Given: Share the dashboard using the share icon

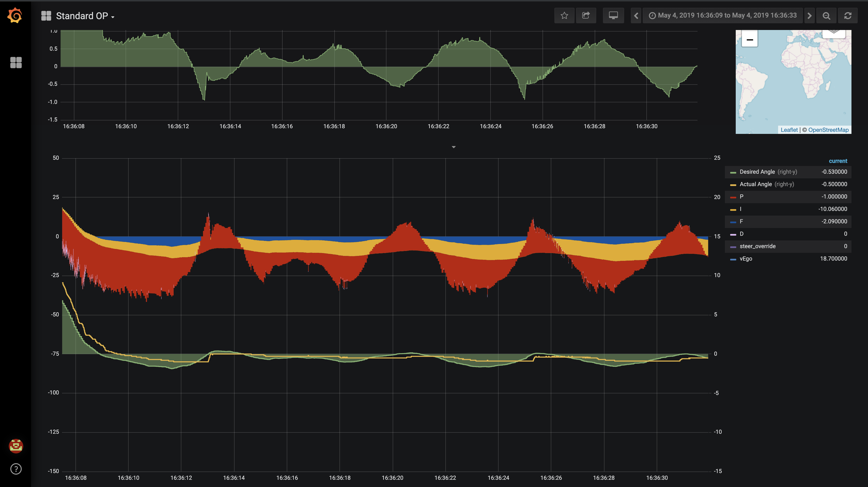Looking at the screenshot, I should 586,16.
